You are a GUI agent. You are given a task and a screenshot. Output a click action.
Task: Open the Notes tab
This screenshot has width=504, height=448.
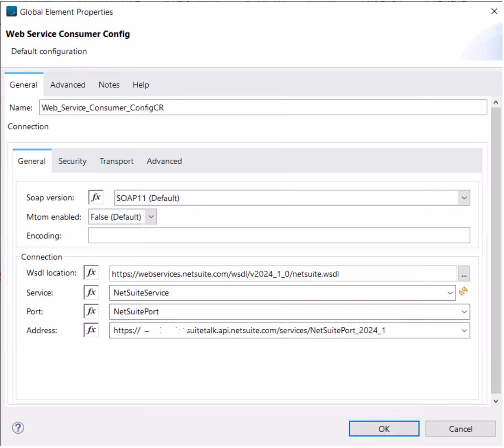click(109, 85)
